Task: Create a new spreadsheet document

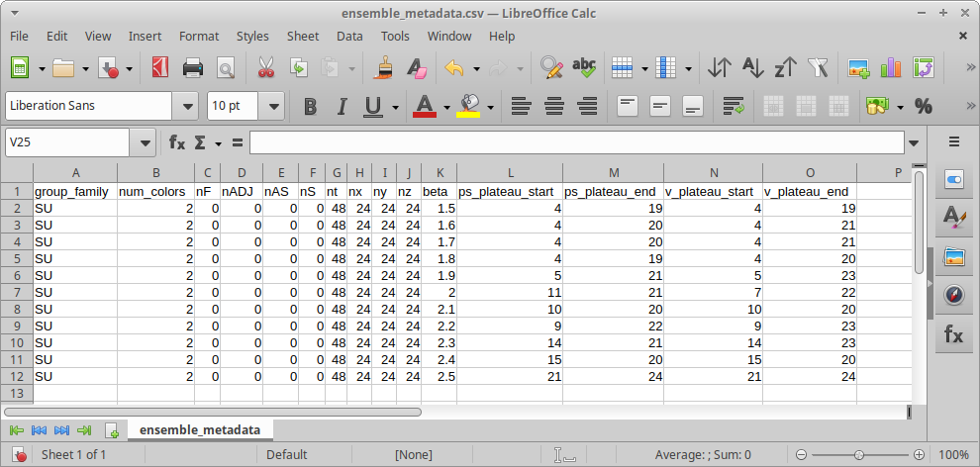Action: tap(20, 67)
